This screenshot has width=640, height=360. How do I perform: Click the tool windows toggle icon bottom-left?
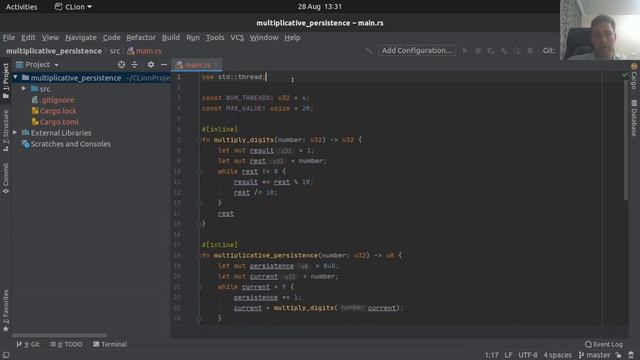pos(6,355)
